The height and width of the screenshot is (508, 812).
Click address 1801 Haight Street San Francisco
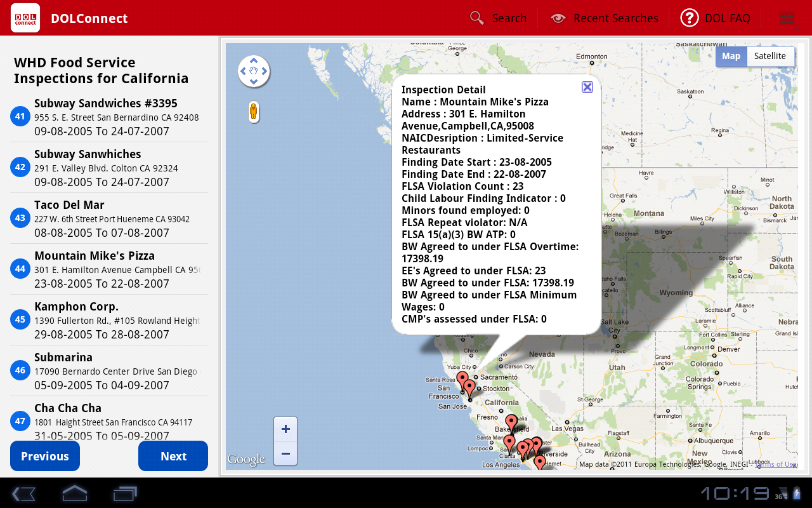[113, 422]
